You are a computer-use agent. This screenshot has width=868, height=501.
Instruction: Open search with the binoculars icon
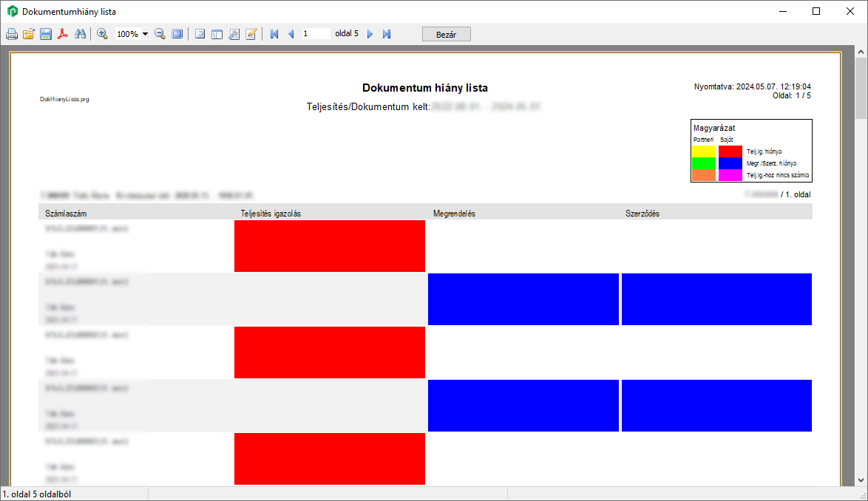pyautogui.click(x=81, y=34)
